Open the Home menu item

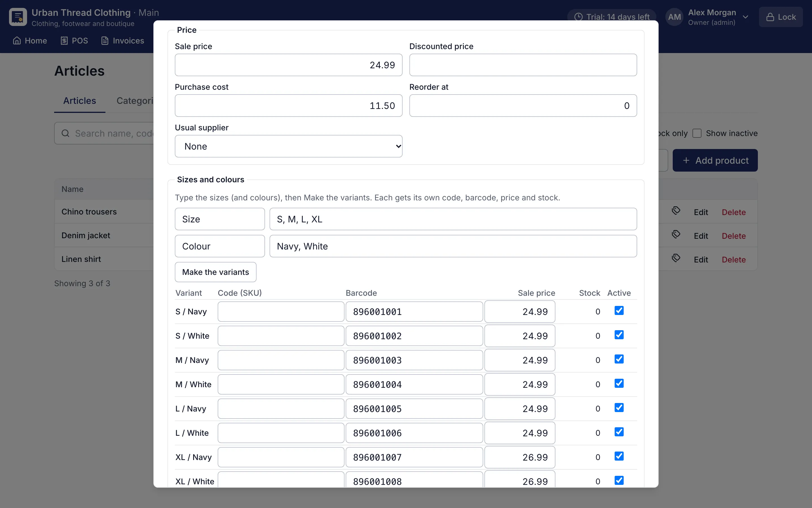[x=30, y=41]
